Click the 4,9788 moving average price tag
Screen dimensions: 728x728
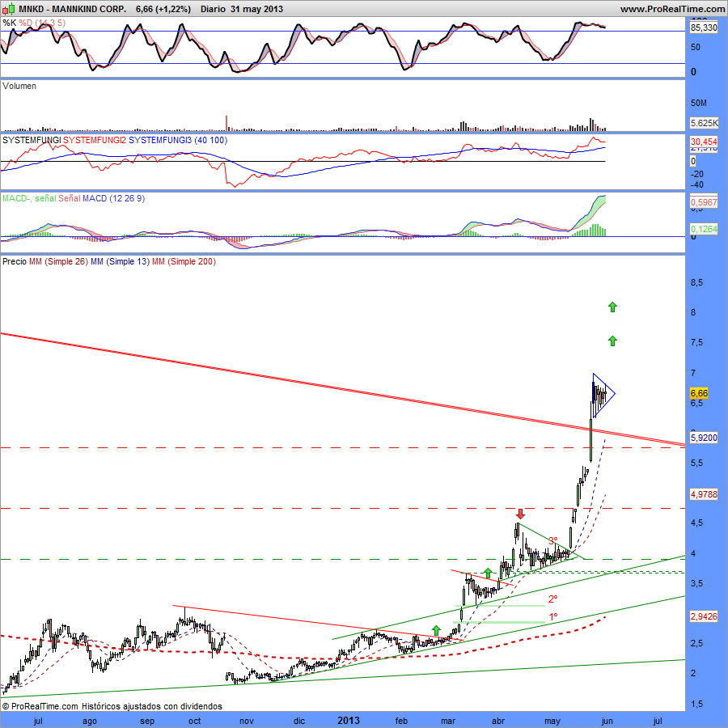[704, 494]
